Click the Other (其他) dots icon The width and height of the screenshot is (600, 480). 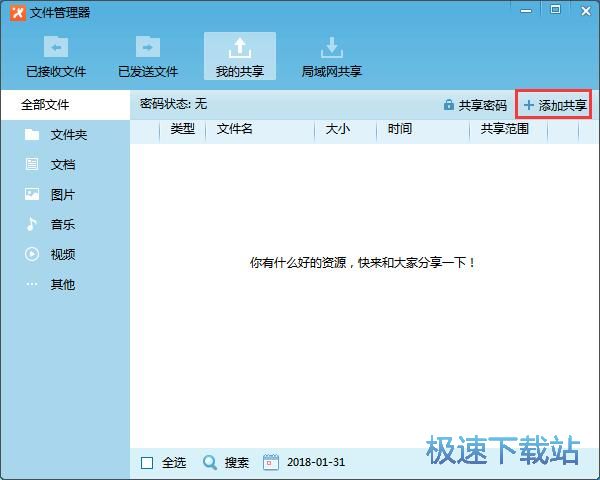click(x=32, y=285)
